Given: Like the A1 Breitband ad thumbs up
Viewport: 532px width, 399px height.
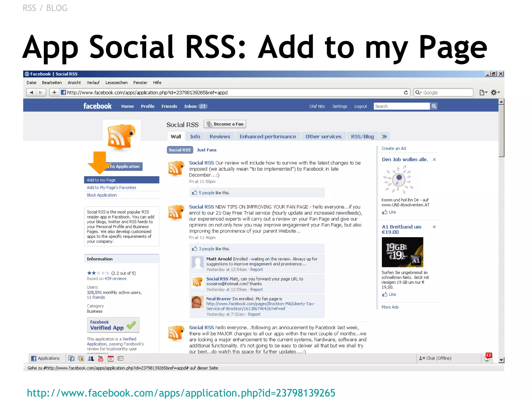Looking at the screenshot, I should point(384,295).
